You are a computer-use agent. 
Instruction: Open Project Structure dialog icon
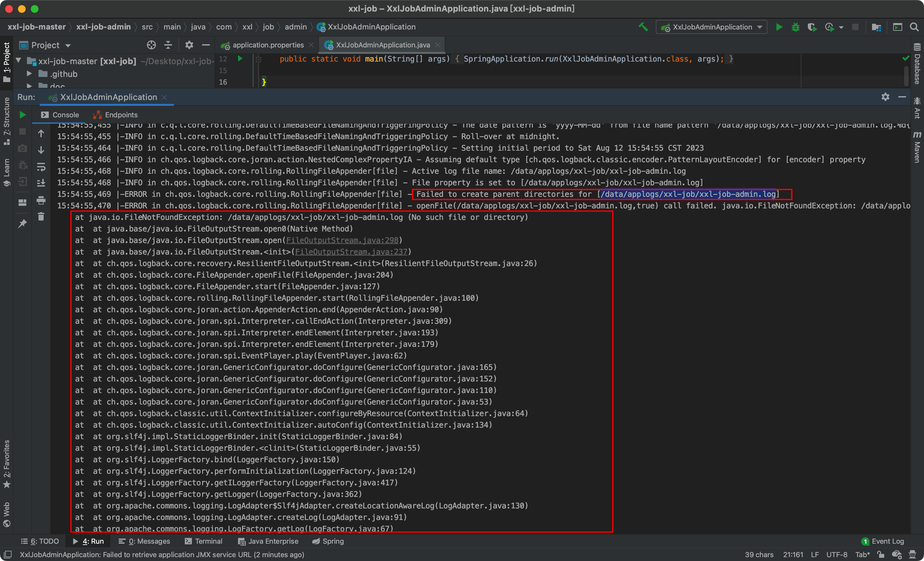click(x=876, y=27)
